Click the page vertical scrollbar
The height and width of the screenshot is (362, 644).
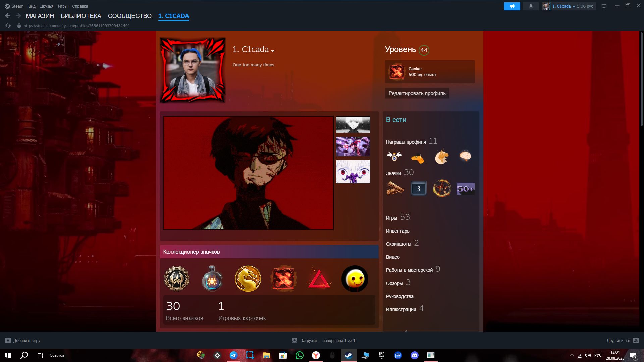click(641, 79)
